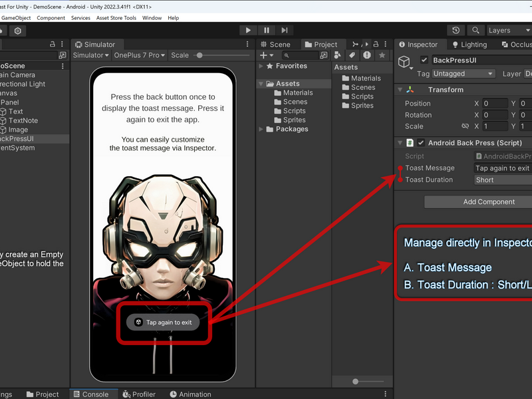Collapse the Transform component foldout

click(x=400, y=90)
